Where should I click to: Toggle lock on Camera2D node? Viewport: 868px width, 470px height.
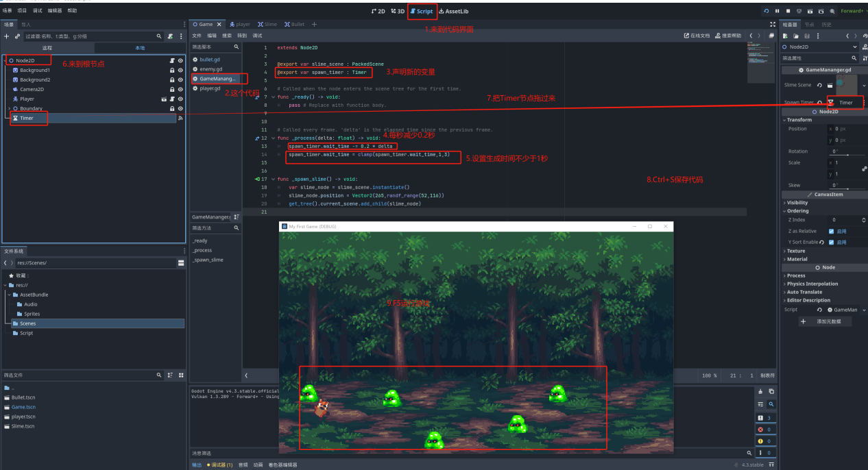[x=172, y=89]
